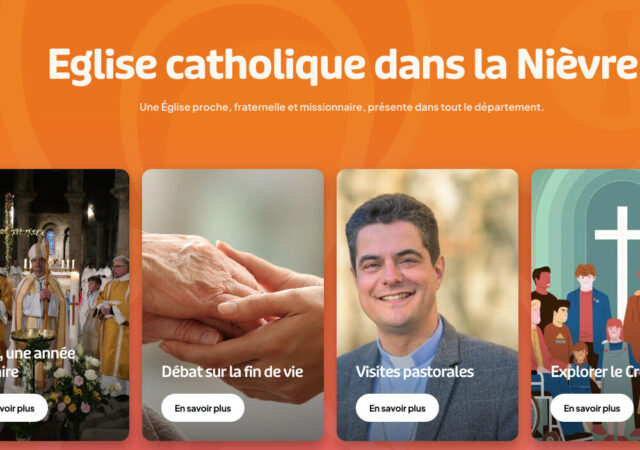640x450 pixels.
Task: Open En savoir plus on Visites pastorales card
Action: tap(397, 408)
